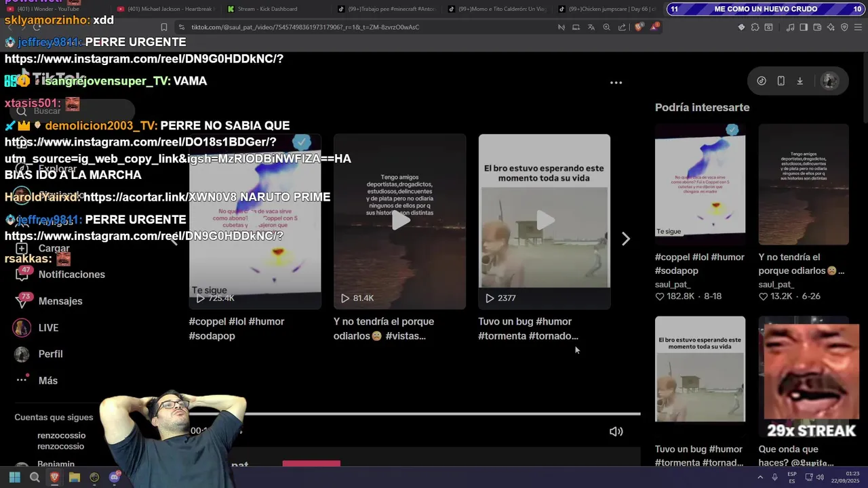
Task: Show hidden system tray icons chevron
Action: tap(760, 477)
